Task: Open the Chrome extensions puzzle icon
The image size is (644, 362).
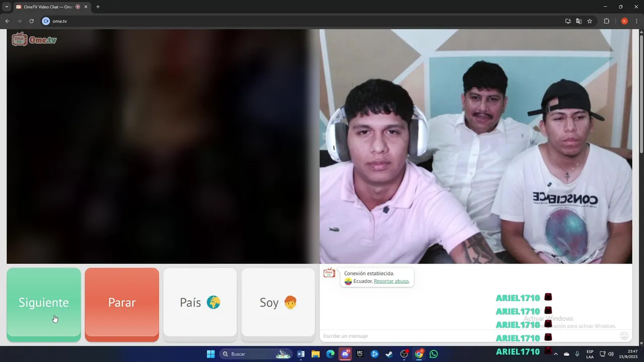Action: pos(606,21)
